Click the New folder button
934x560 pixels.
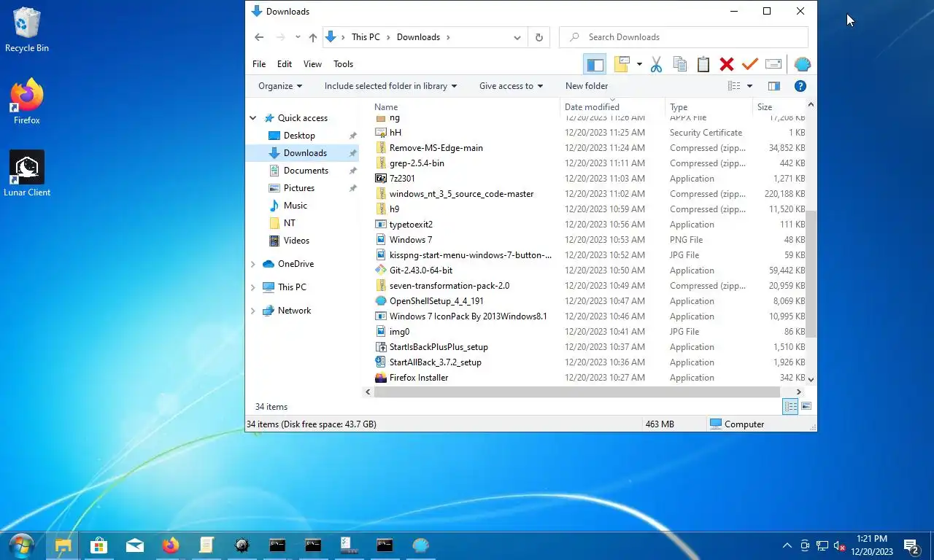[x=587, y=86]
